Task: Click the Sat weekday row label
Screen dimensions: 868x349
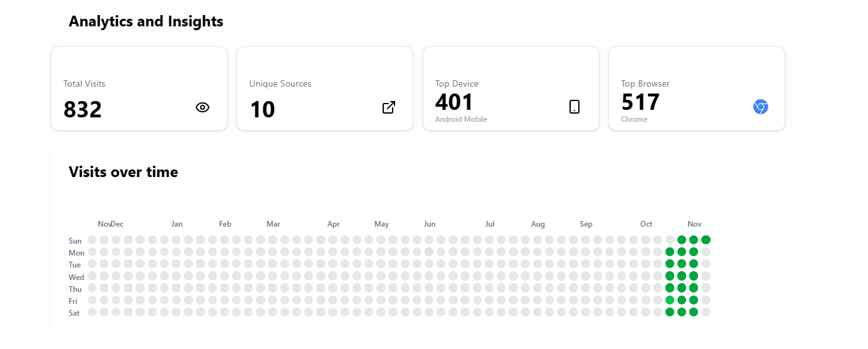Action: coord(75,313)
